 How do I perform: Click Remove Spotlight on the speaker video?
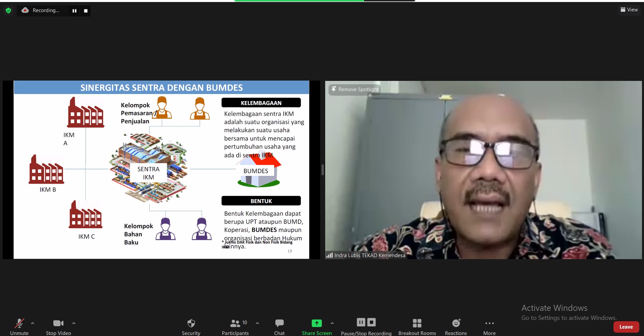pyautogui.click(x=355, y=89)
